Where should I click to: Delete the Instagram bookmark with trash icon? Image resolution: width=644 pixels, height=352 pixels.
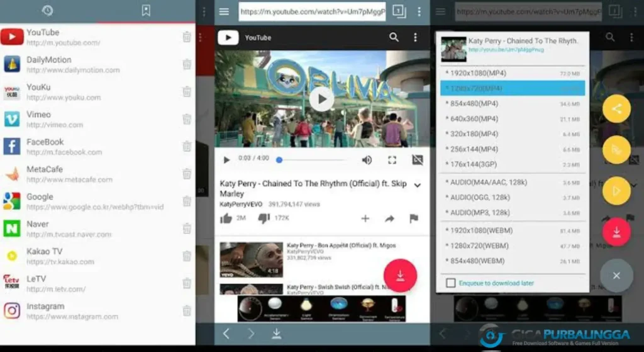(x=187, y=310)
